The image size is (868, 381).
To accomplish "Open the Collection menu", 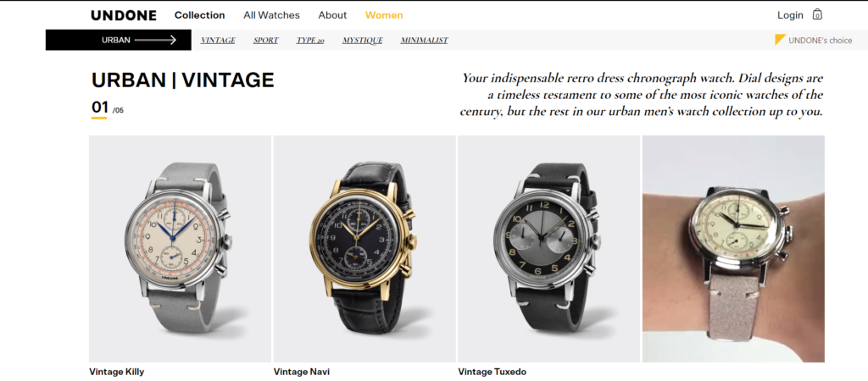I will click(200, 15).
